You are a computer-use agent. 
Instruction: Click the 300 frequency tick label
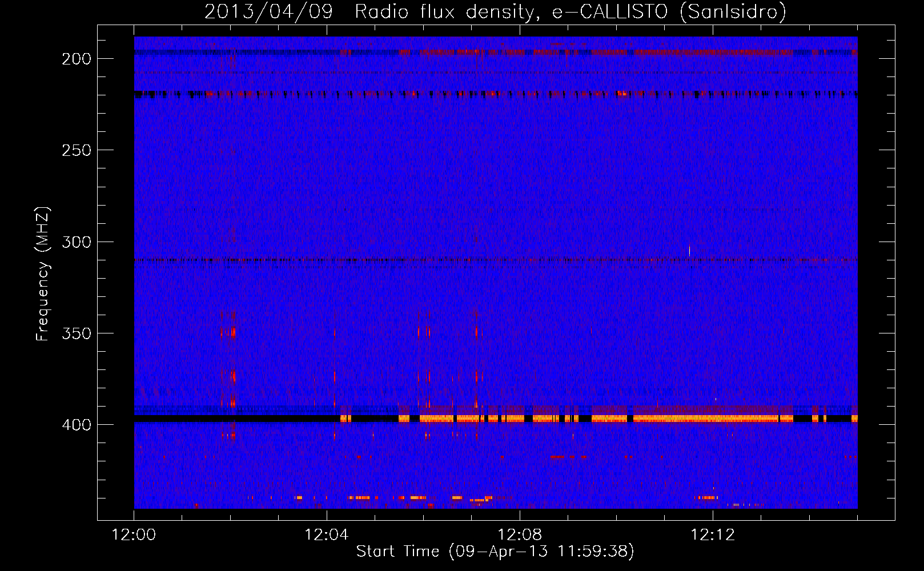pos(77,242)
